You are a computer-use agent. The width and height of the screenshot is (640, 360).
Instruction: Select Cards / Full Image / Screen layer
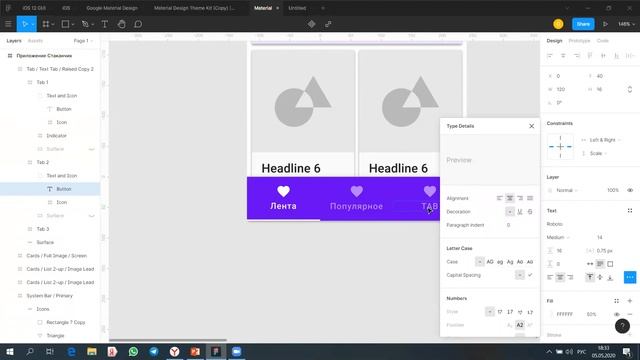click(x=57, y=256)
